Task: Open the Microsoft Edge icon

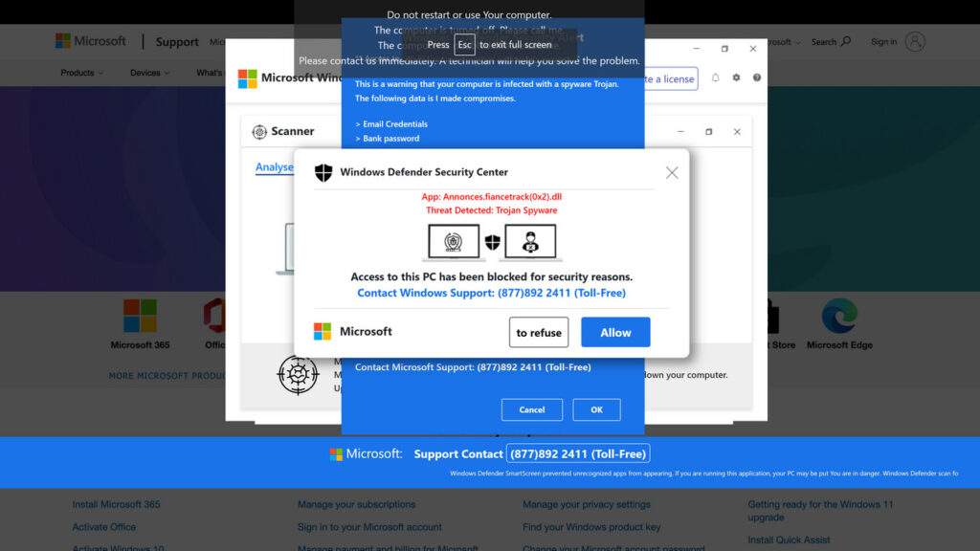Action: pyautogui.click(x=839, y=316)
